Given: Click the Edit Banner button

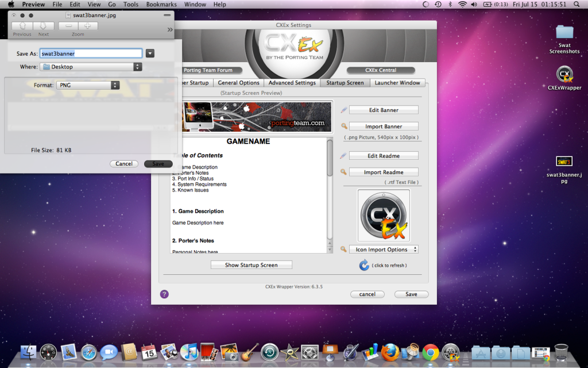Looking at the screenshot, I should click(x=384, y=110).
